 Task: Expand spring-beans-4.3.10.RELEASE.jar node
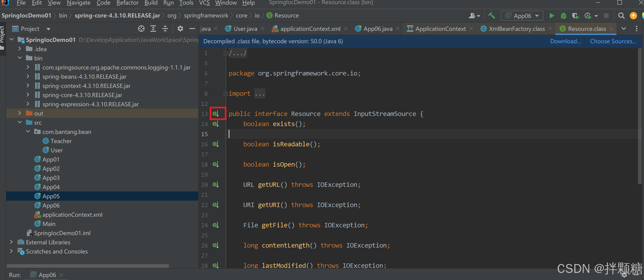click(x=28, y=77)
